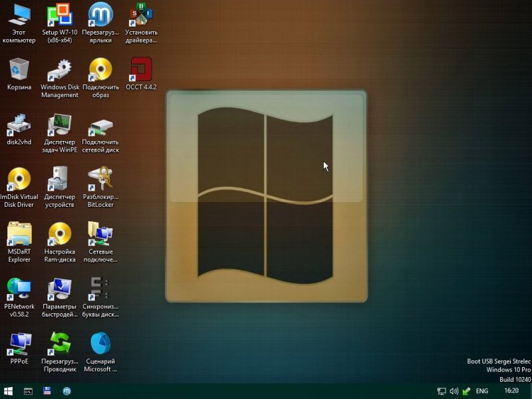
Task: Click the blue M taskbar icon
Action: (x=67, y=391)
